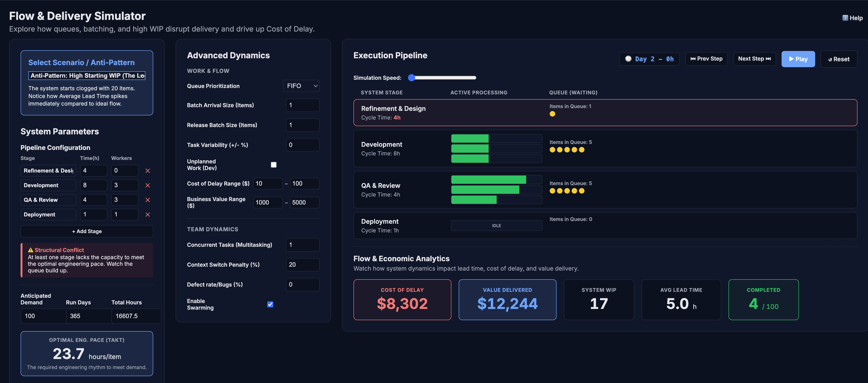Remove the Refinement & Design stage with its red X
The width and height of the screenshot is (868, 383).
147,171
